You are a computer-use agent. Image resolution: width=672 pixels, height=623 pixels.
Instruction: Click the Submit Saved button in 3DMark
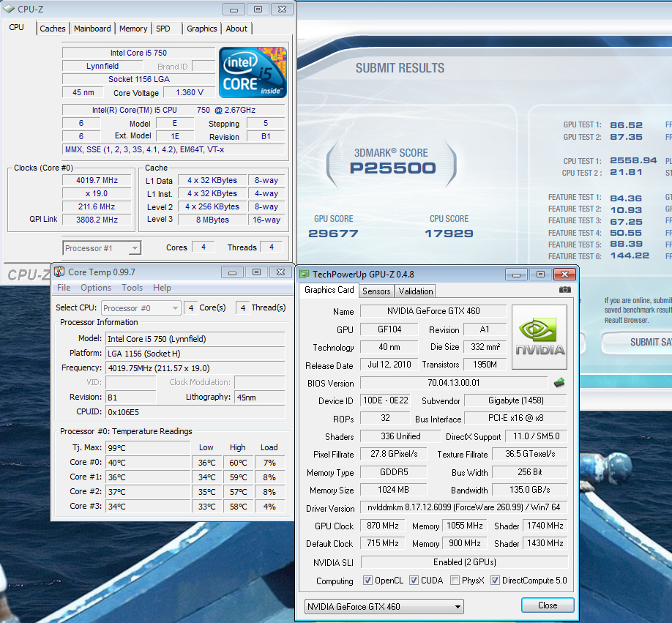(638, 343)
